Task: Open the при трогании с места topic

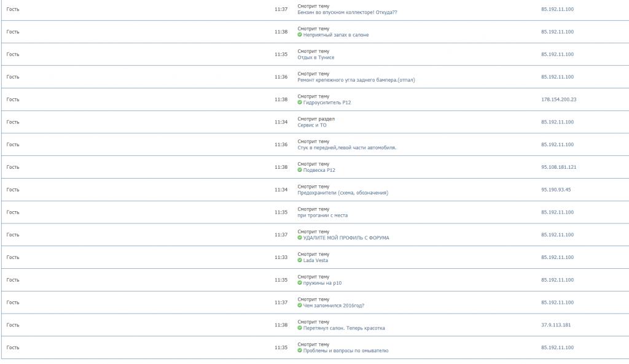Action: coord(322,215)
